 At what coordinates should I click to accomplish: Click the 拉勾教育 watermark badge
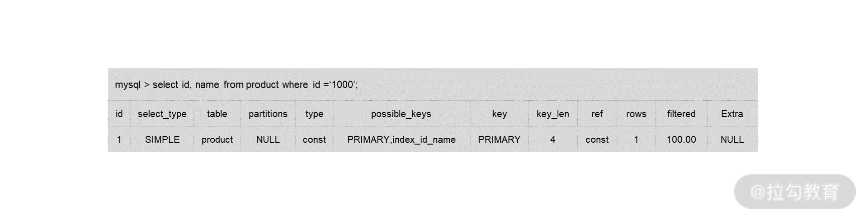click(795, 192)
